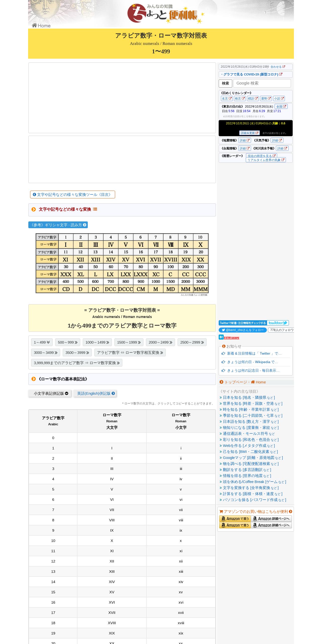
Task: Open リアルタイム世界の気象 link
Action: coord(266,160)
